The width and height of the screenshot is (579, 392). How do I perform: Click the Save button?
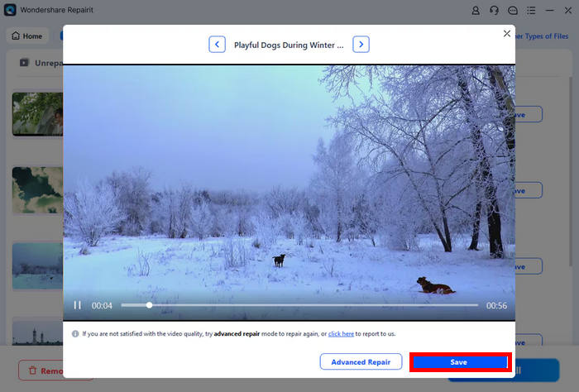click(459, 362)
